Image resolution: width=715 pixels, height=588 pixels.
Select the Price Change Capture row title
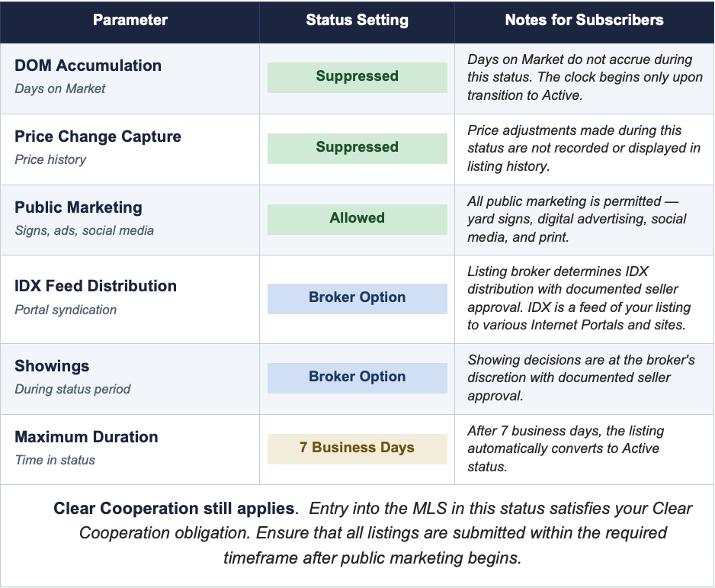[x=98, y=137]
